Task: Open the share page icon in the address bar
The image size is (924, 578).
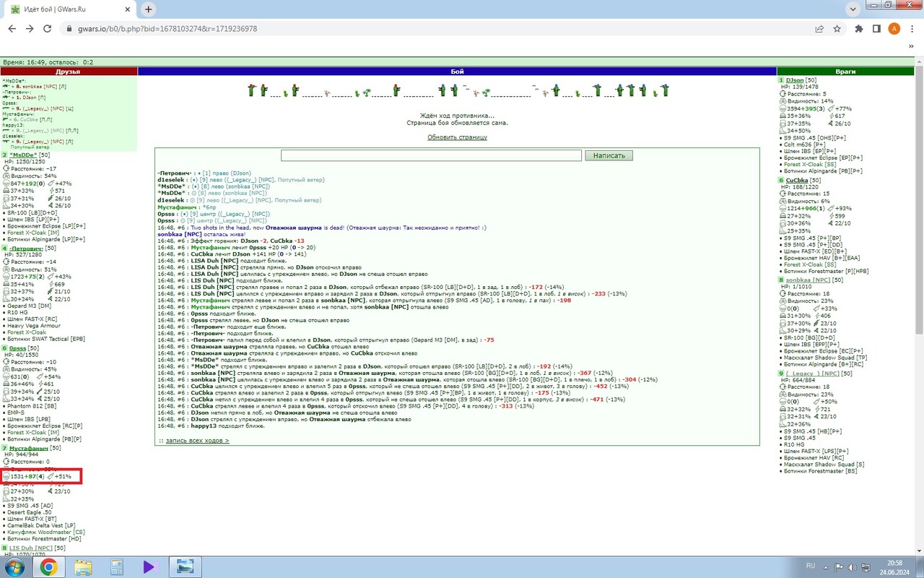Action: pyautogui.click(x=819, y=29)
